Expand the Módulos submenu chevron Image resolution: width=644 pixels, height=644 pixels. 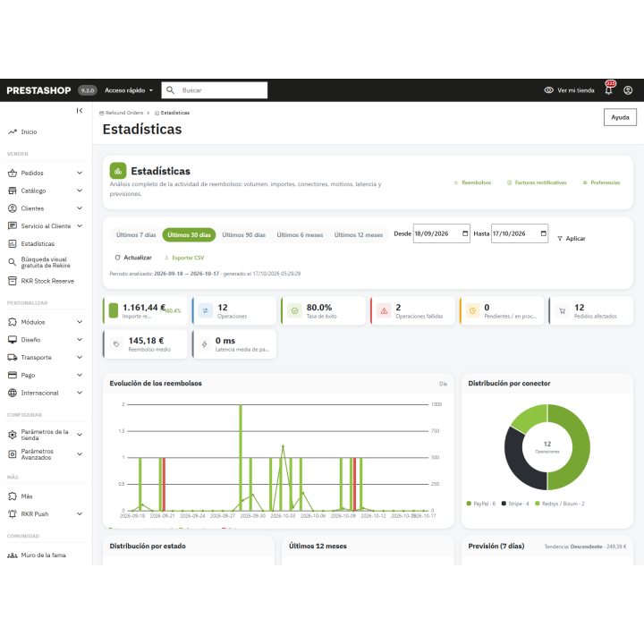(x=80, y=322)
